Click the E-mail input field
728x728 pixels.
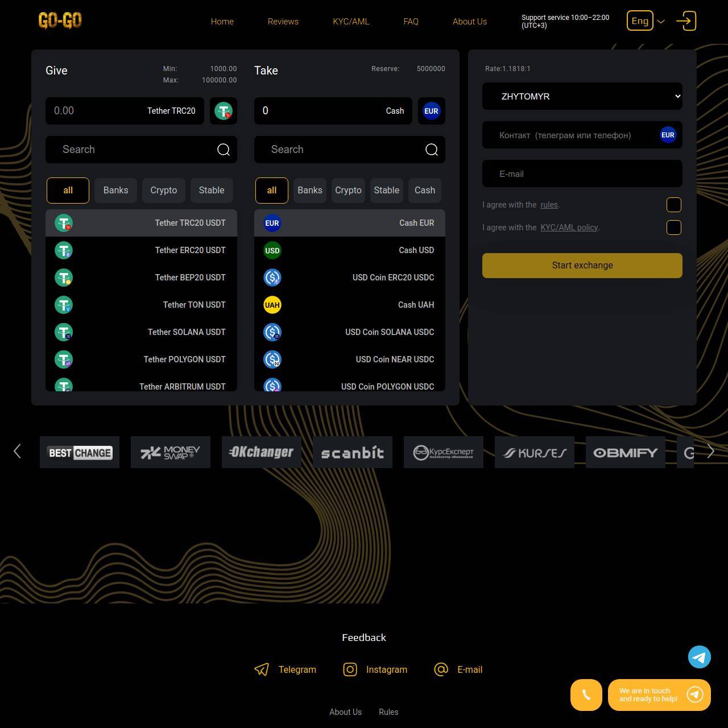coord(582,174)
